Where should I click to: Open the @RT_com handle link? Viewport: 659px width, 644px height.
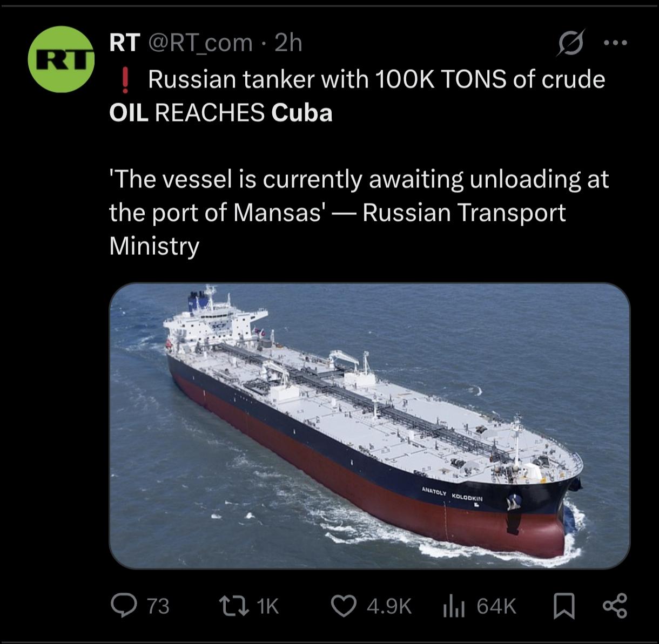200,43
